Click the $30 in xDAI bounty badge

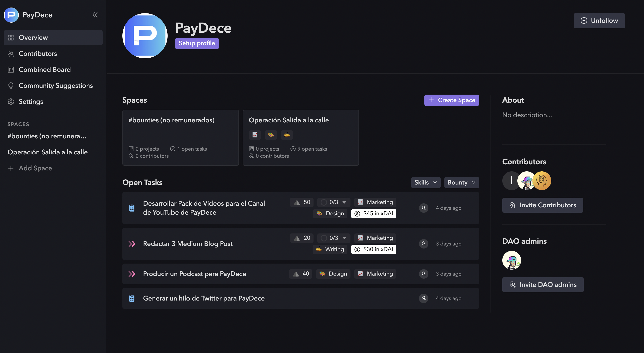(374, 249)
